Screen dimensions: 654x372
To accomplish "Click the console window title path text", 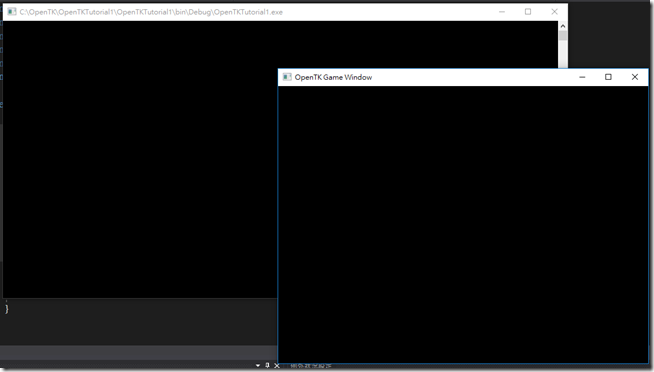I will (151, 12).
